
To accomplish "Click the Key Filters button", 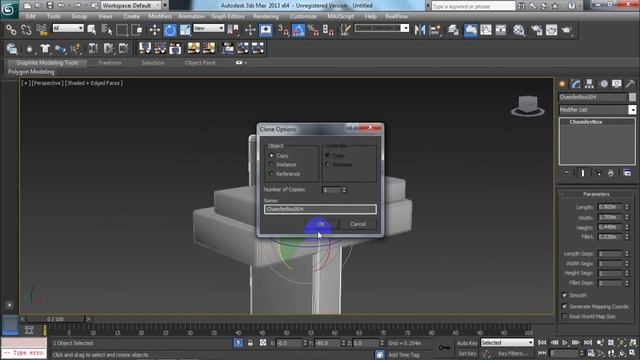I will (513, 354).
